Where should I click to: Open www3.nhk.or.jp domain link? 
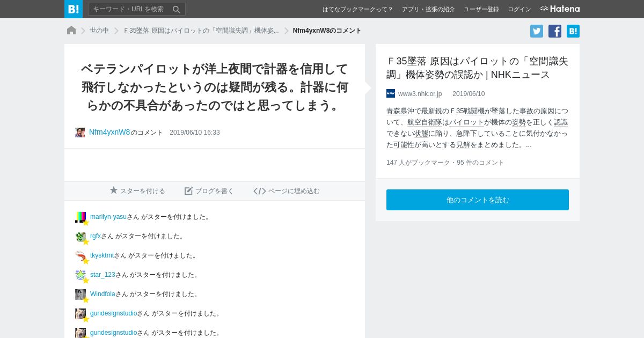(420, 94)
